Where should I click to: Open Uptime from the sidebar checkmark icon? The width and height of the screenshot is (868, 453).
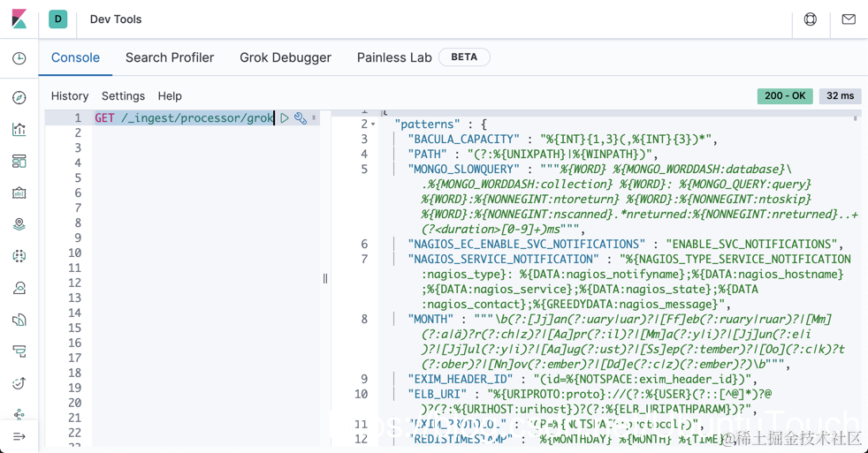[x=19, y=383]
